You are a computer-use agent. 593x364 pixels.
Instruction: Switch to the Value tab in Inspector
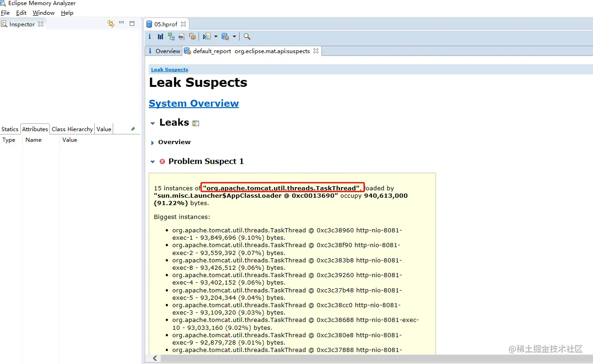[104, 129]
